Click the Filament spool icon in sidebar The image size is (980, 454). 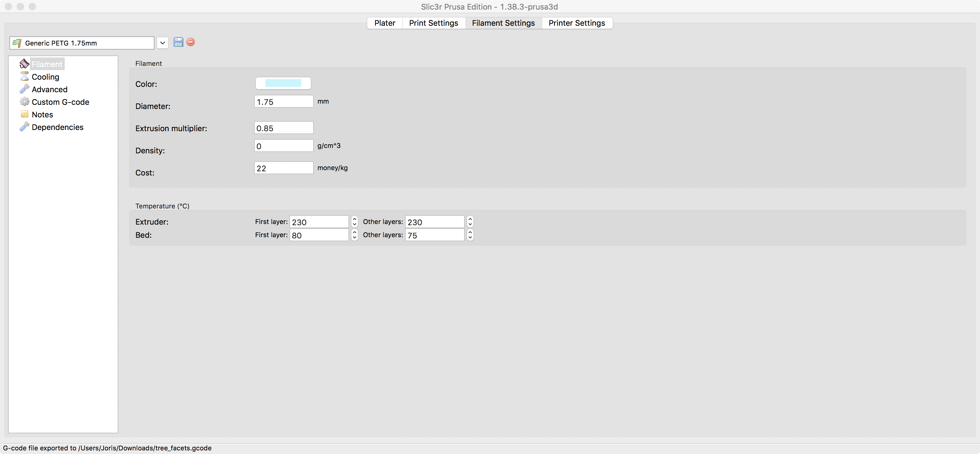click(24, 63)
